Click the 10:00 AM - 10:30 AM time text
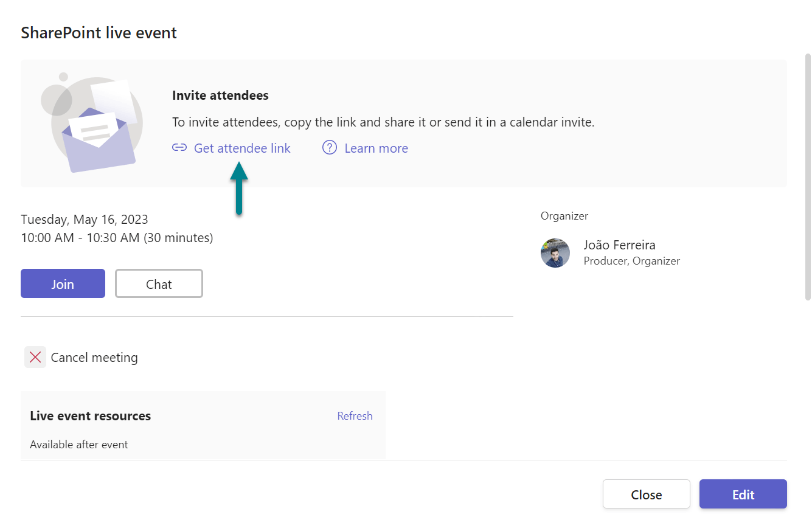812x531 pixels. [x=117, y=238]
